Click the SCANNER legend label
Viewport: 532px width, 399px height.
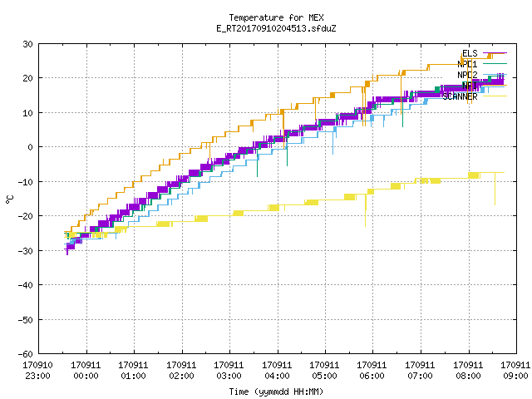point(460,96)
